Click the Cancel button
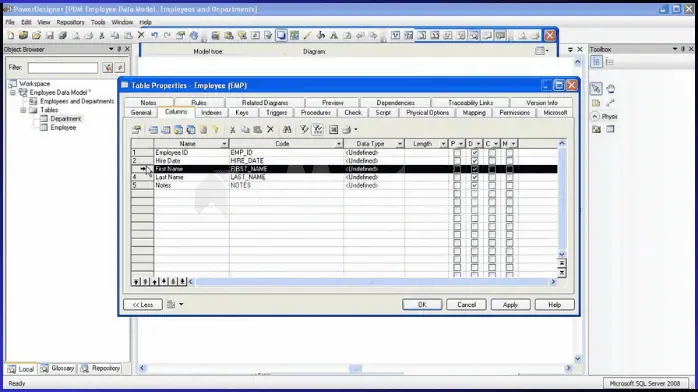Viewport: 698px width, 392px height. (466, 305)
